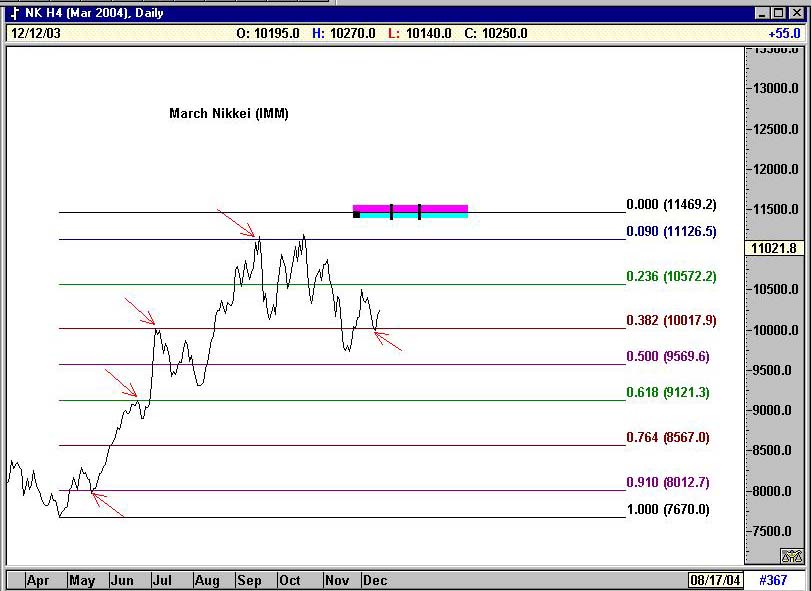Select the March Nikkei (IMM) text label

(229, 113)
